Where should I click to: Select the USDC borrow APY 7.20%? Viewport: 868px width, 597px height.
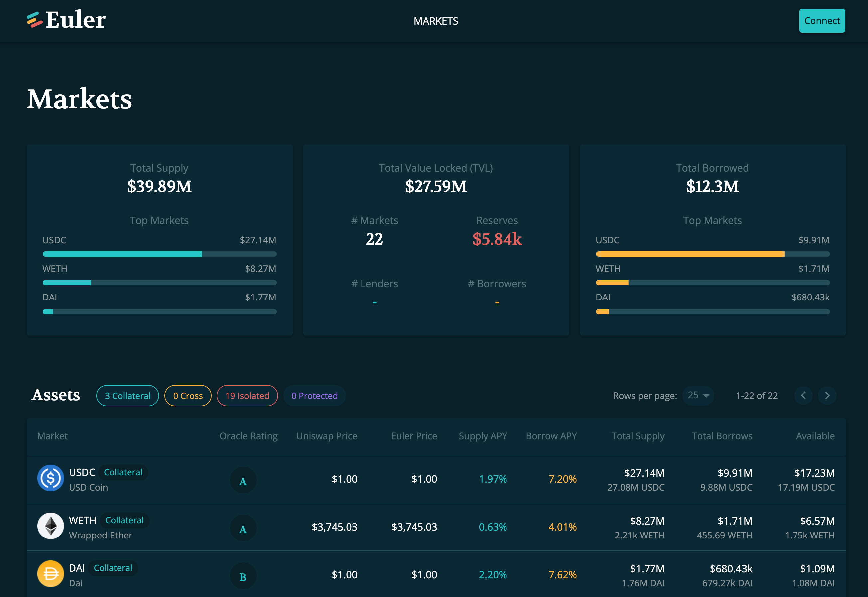[x=562, y=479]
